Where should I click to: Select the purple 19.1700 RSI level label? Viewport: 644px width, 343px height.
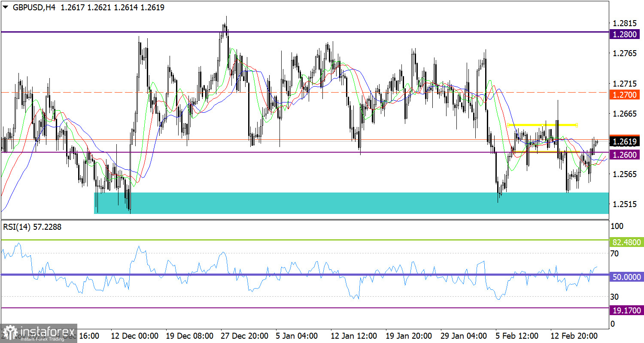(x=626, y=310)
